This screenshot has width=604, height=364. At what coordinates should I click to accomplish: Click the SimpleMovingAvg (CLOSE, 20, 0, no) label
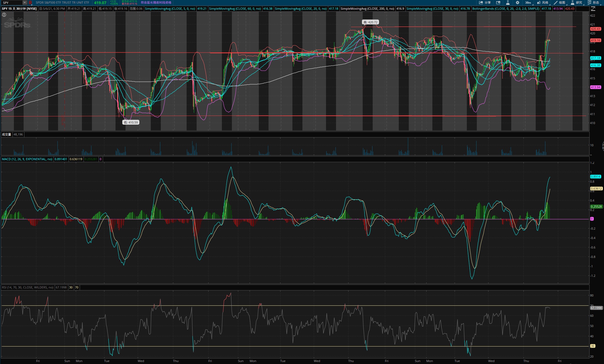tap(300, 9)
